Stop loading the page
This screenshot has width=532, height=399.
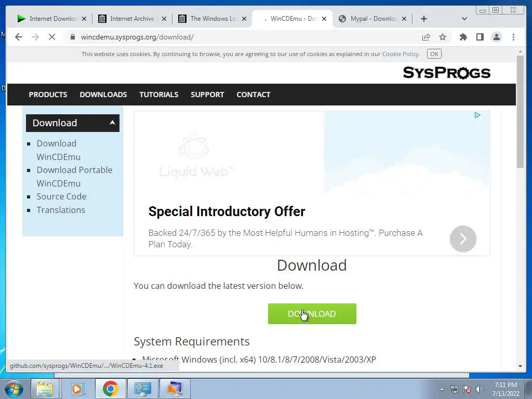[52, 37]
